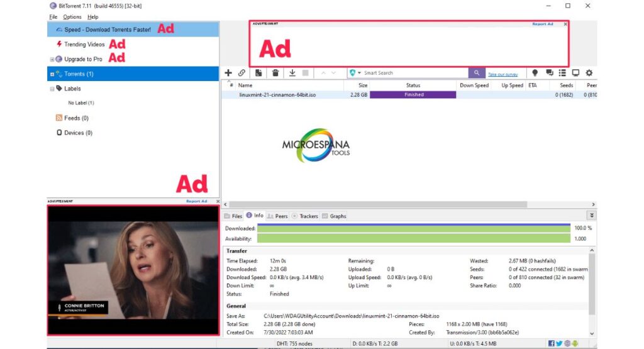Click the lightbulb icon in toolbar
Viewport: 644px width, 349px height.
[x=535, y=73]
